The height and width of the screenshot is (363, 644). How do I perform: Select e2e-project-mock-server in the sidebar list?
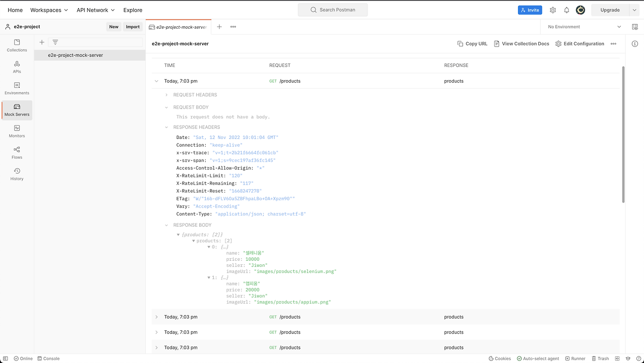tap(90, 55)
